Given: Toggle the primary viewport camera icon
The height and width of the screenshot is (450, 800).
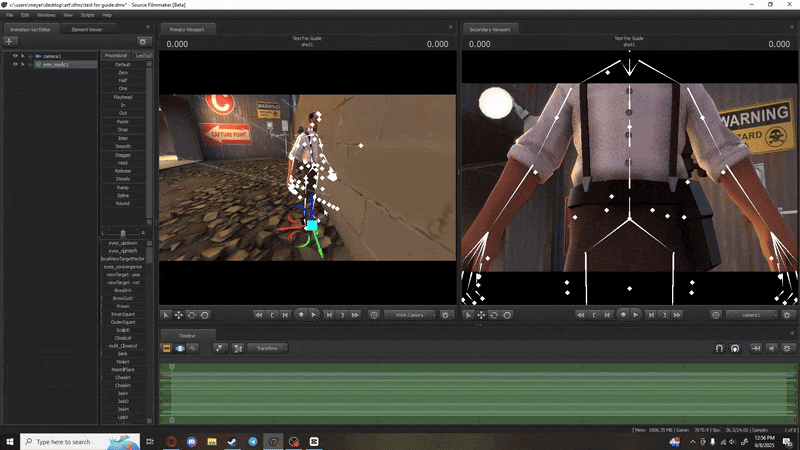Looking at the screenshot, I should (374, 315).
